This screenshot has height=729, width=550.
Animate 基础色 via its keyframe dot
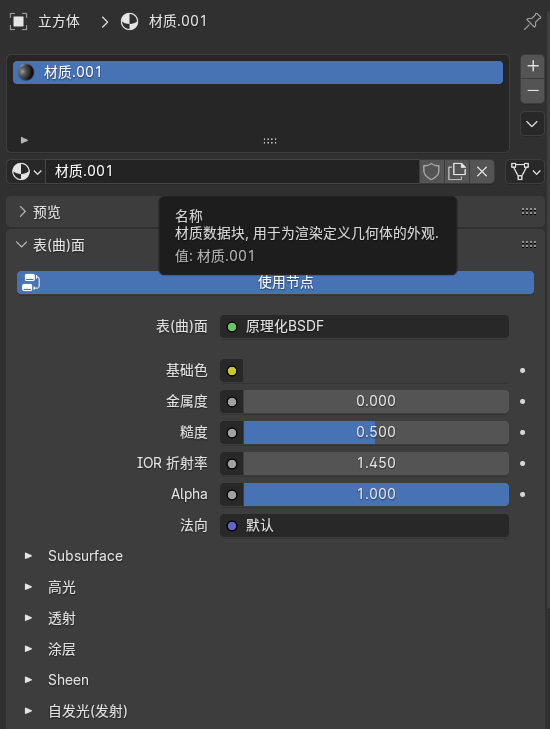point(523,371)
